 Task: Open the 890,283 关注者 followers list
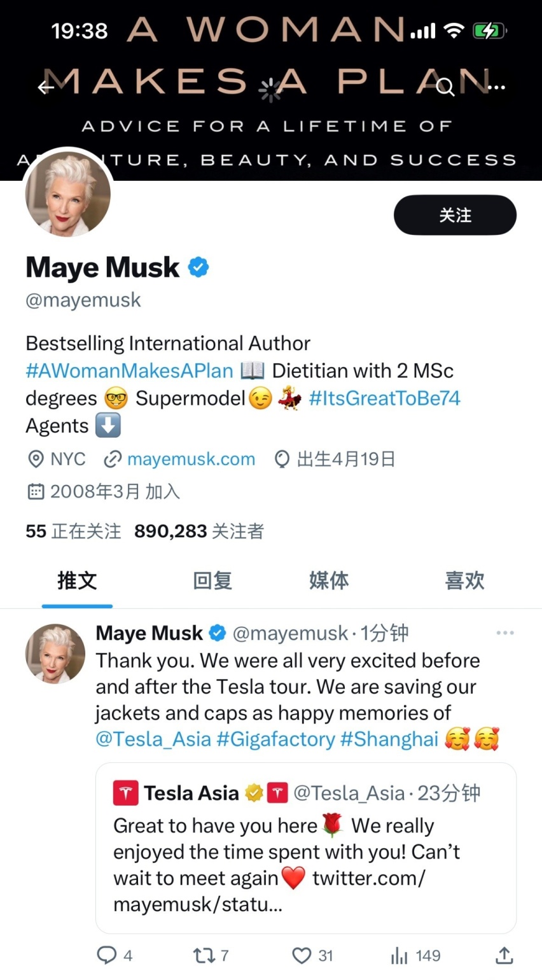(x=198, y=531)
